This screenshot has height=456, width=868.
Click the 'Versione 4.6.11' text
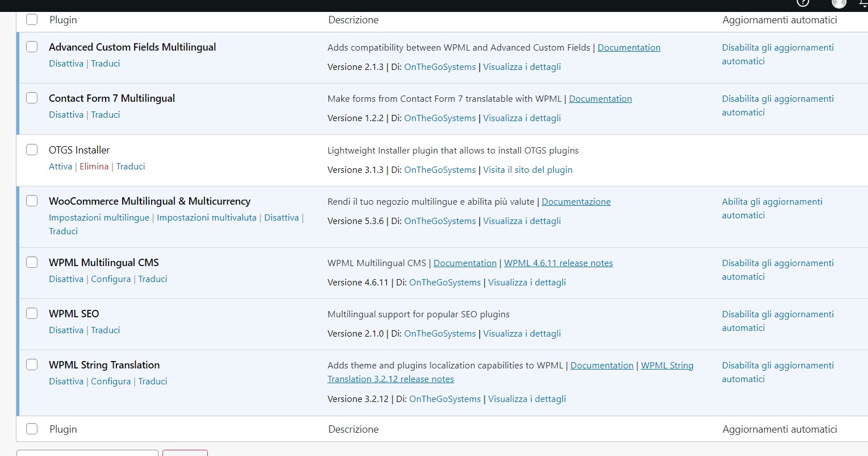[x=358, y=282]
